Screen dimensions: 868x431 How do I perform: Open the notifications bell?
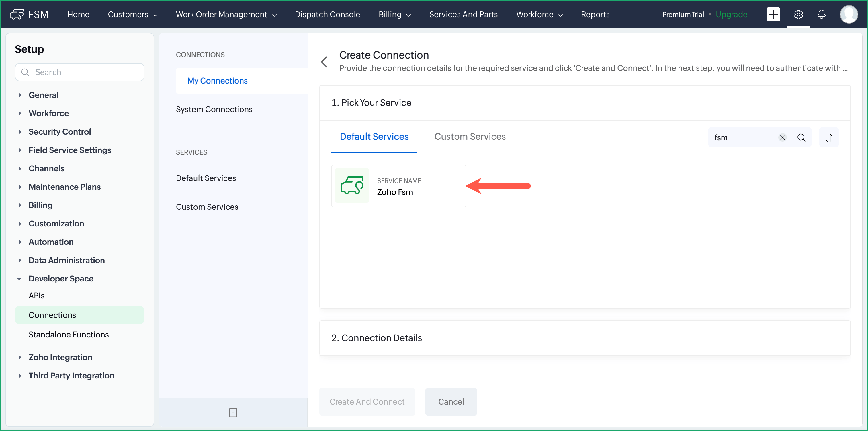821,14
